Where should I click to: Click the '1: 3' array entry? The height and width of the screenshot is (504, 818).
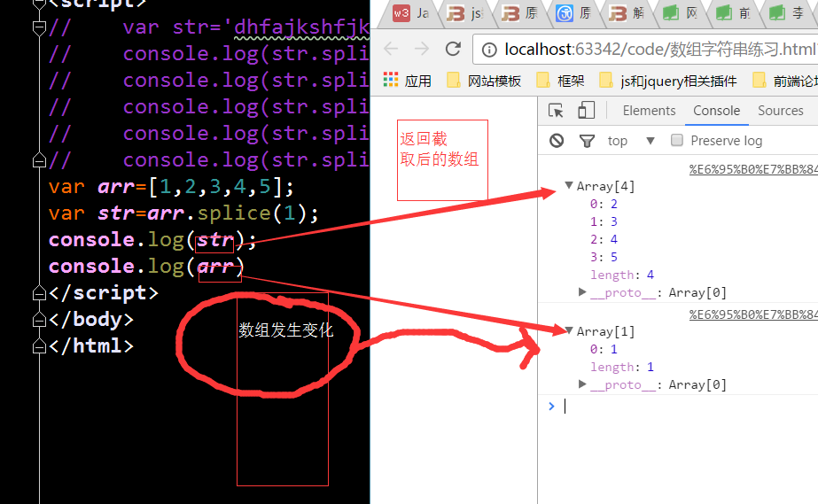[604, 221]
